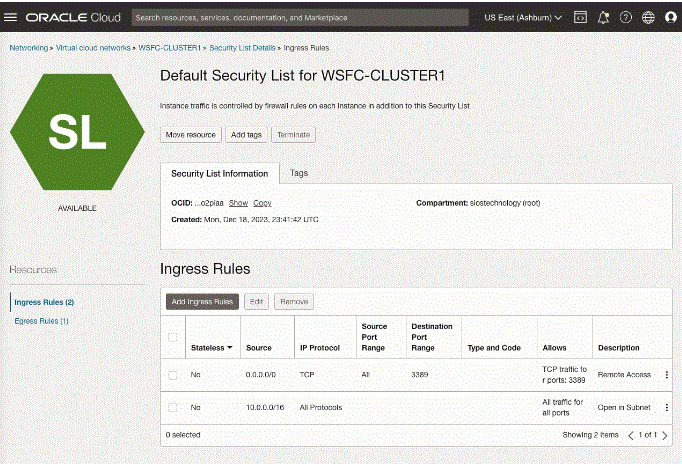The width and height of the screenshot is (682, 464).
Task: Select Egress Rules in Resources list
Action: (40, 321)
